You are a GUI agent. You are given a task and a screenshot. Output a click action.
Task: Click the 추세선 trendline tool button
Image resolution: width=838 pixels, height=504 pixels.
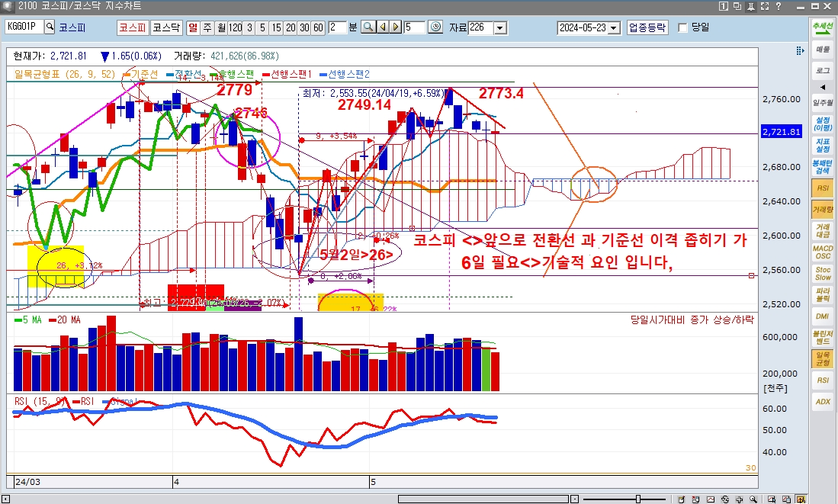click(823, 28)
